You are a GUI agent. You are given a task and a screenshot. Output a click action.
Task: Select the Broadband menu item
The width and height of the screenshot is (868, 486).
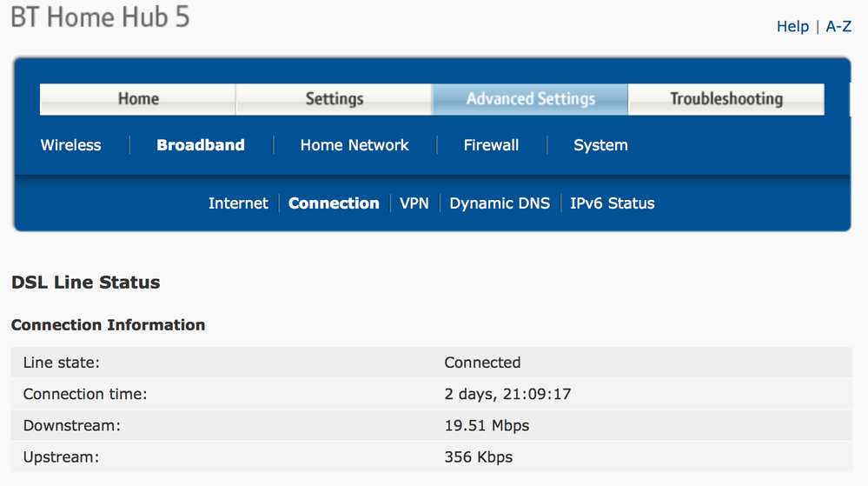click(x=201, y=145)
